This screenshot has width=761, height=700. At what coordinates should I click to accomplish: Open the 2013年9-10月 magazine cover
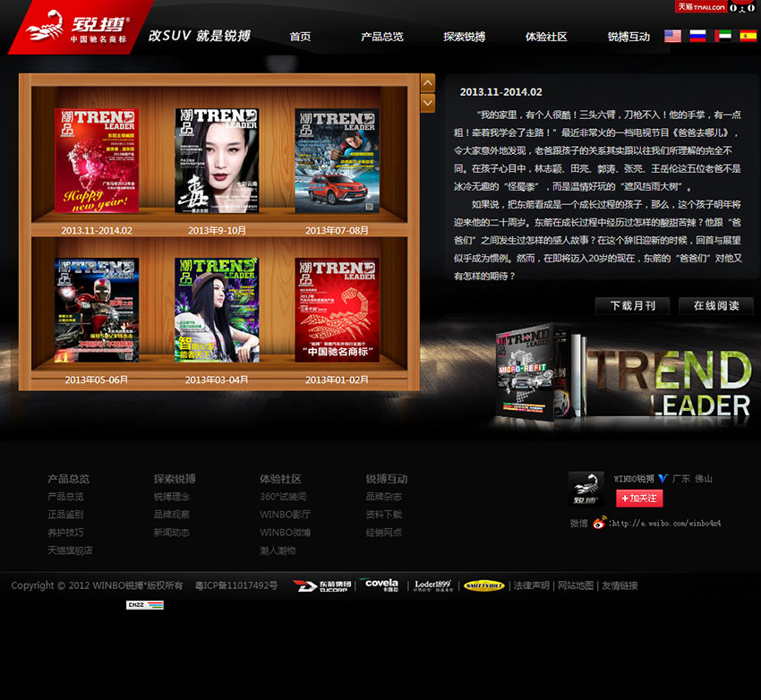(x=217, y=160)
